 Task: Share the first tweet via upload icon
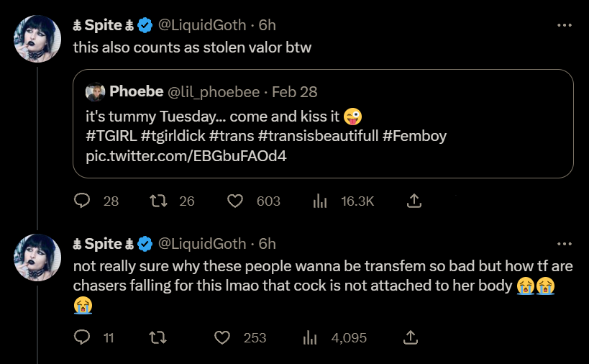click(x=414, y=201)
